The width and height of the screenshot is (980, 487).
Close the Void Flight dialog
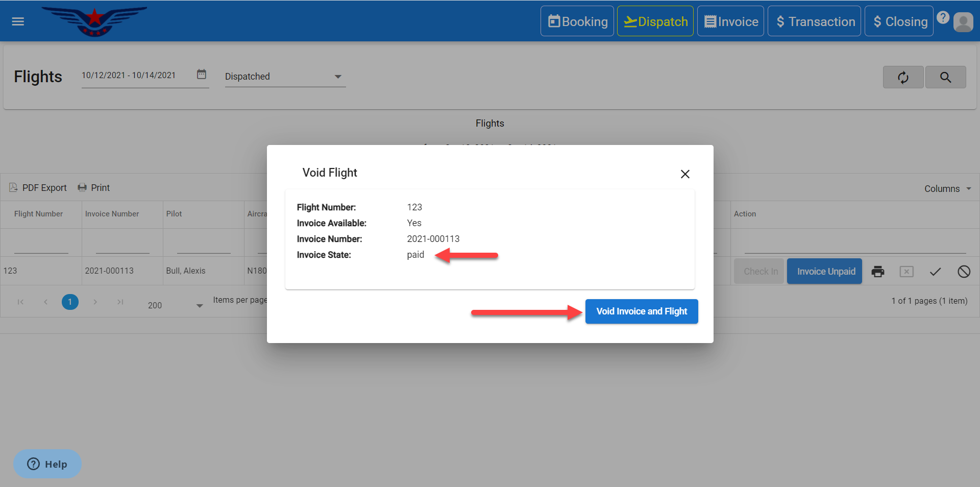685,174
